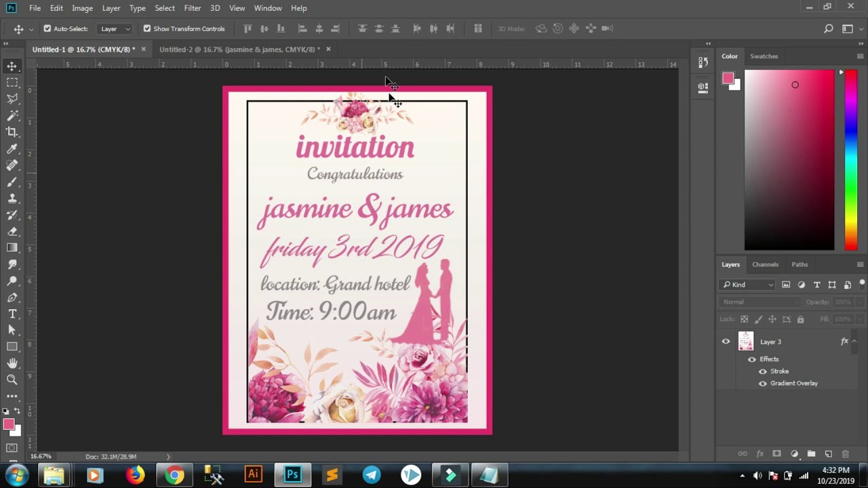Select the Eyedropper tool
Image resolution: width=868 pixels, height=488 pixels.
[x=12, y=149]
